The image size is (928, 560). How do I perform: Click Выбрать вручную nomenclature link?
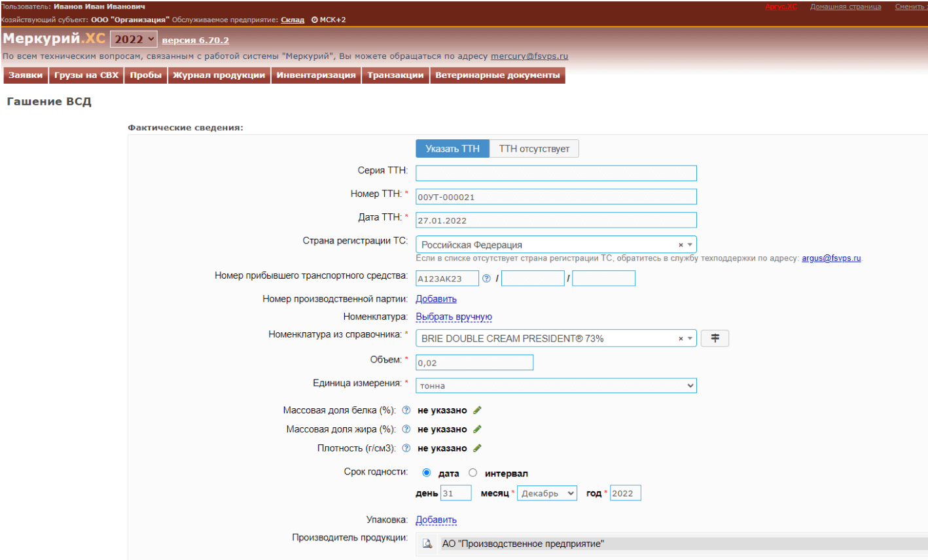tap(454, 317)
